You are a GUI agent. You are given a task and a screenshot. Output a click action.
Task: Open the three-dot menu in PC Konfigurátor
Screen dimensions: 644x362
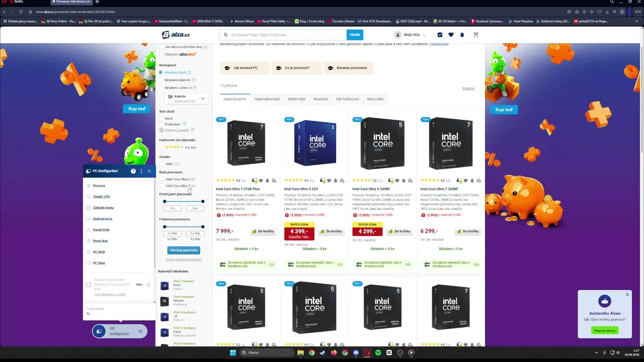141,171
